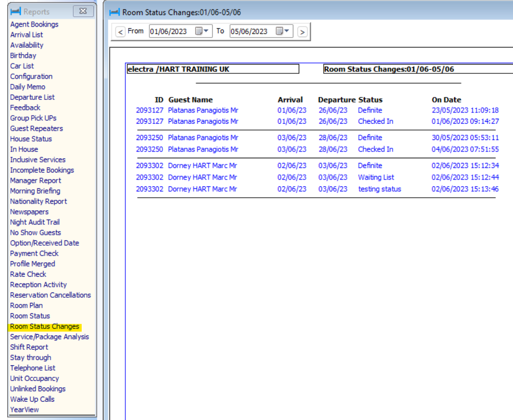Open Payment Check report
This screenshot has height=420, width=513.
coord(34,253)
